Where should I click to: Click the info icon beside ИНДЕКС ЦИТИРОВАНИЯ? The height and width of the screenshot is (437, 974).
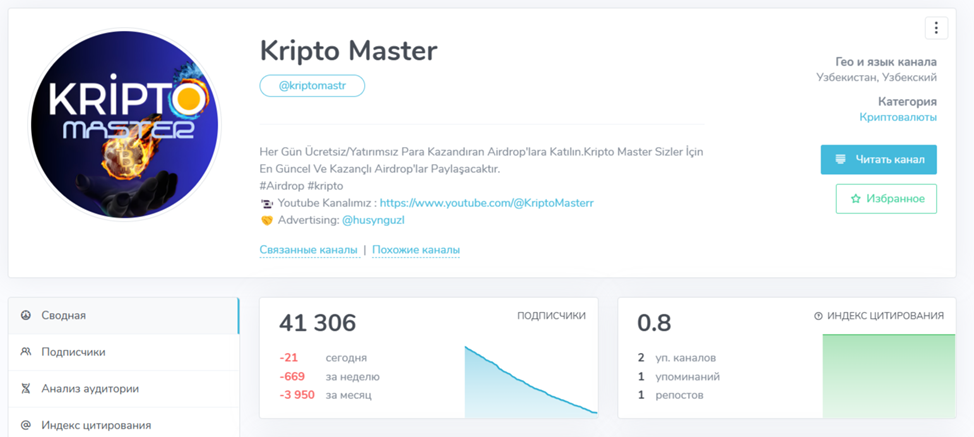(x=818, y=316)
